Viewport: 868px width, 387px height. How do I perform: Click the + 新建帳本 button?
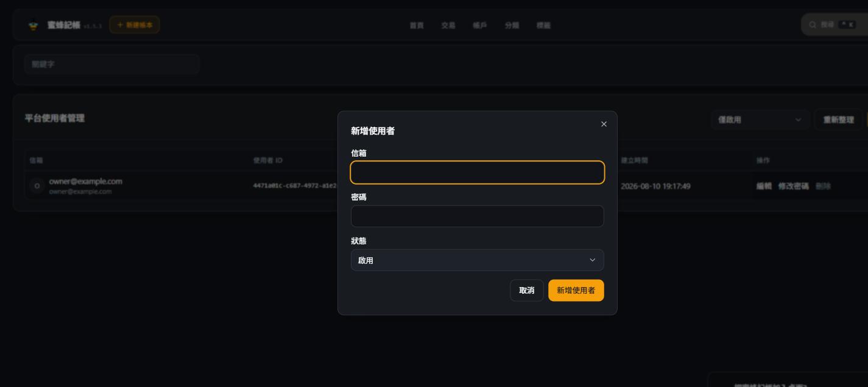135,25
